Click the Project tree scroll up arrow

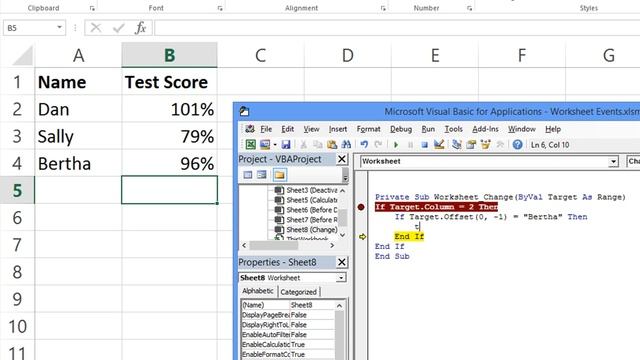click(x=342, y=191)
